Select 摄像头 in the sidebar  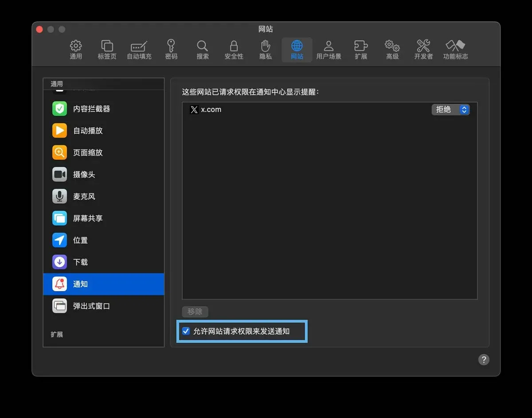click(x=104, y=174)
